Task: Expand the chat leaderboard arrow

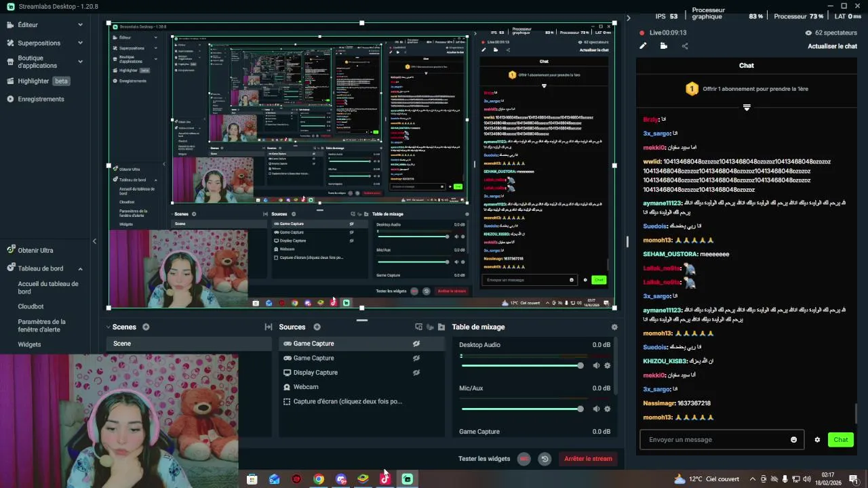Action: click(747, 107)
